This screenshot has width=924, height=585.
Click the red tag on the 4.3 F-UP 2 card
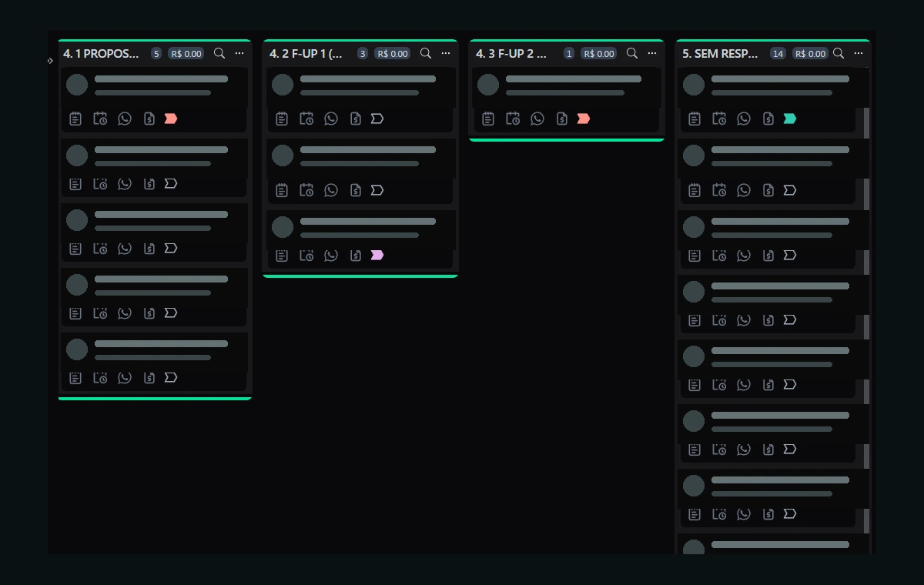pos(584,119)
